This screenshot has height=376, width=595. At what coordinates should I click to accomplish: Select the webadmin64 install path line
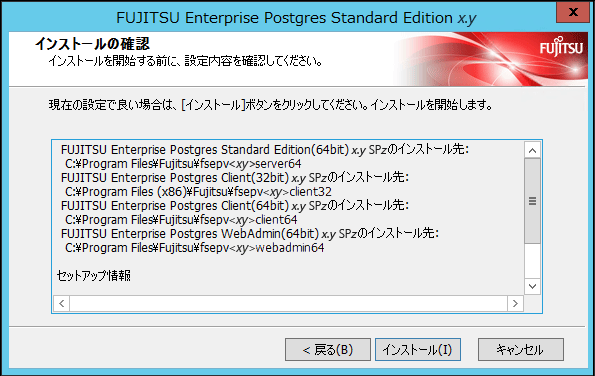pyautogui.click(x=195, y=248)
